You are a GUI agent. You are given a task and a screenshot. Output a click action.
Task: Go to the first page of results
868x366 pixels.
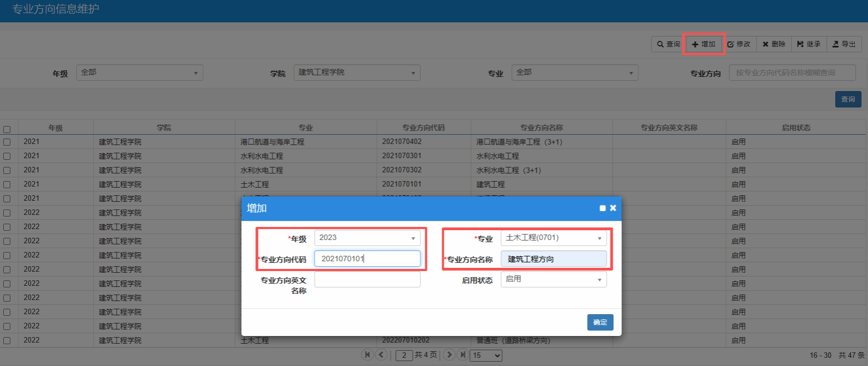[367, 355]
